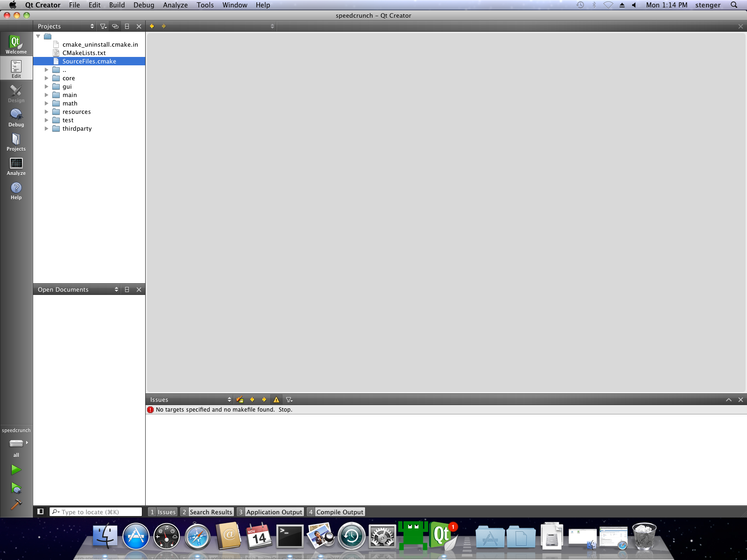Expand the thirdparty folder
The image size is (747, 560).
pyautogui.click(x=47, y=129)
